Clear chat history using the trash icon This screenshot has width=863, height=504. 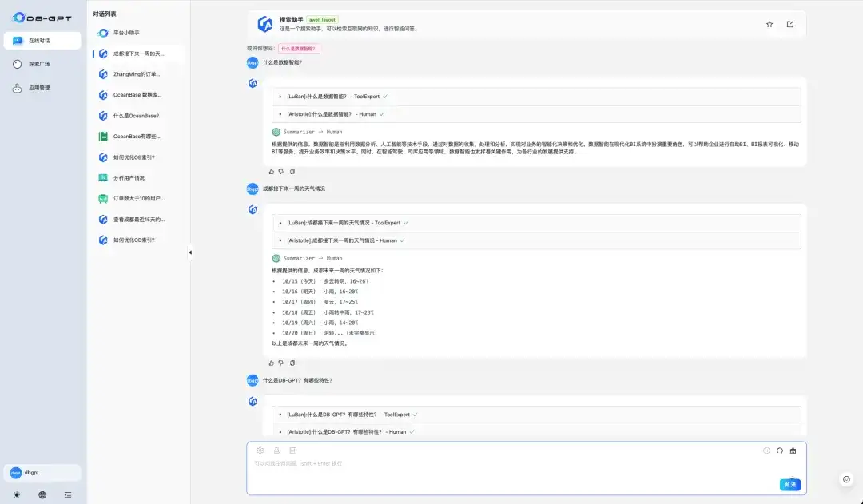coord(793,450)
